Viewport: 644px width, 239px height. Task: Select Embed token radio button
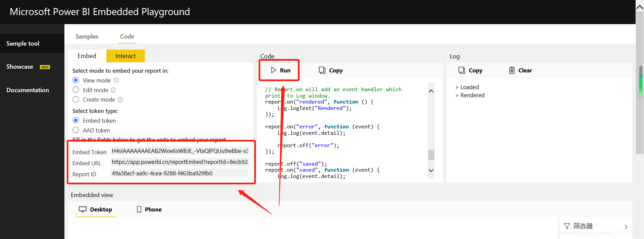(x=76, y=120)
